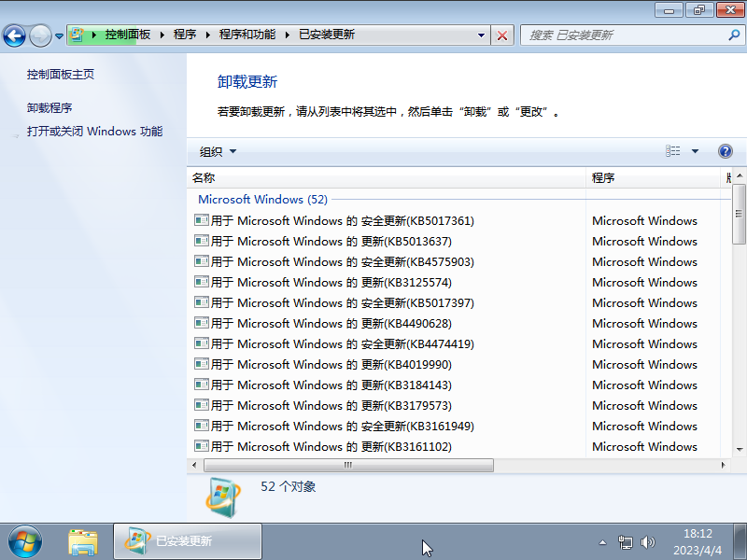Show hidden icons using the tray expander arrow
747x560 pixels.
pos(602,541)
